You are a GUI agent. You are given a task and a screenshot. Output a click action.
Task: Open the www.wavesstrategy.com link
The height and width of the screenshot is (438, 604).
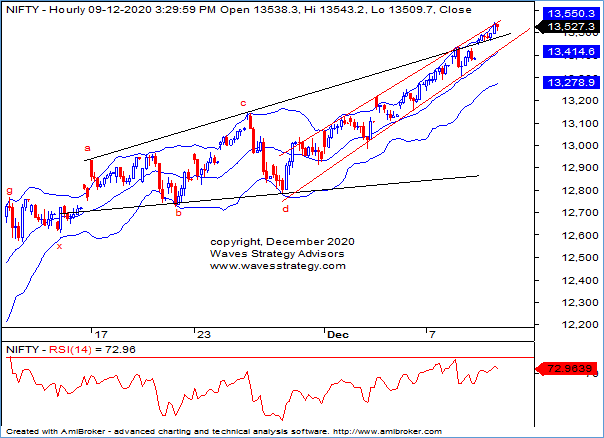[x=278, y=266]
